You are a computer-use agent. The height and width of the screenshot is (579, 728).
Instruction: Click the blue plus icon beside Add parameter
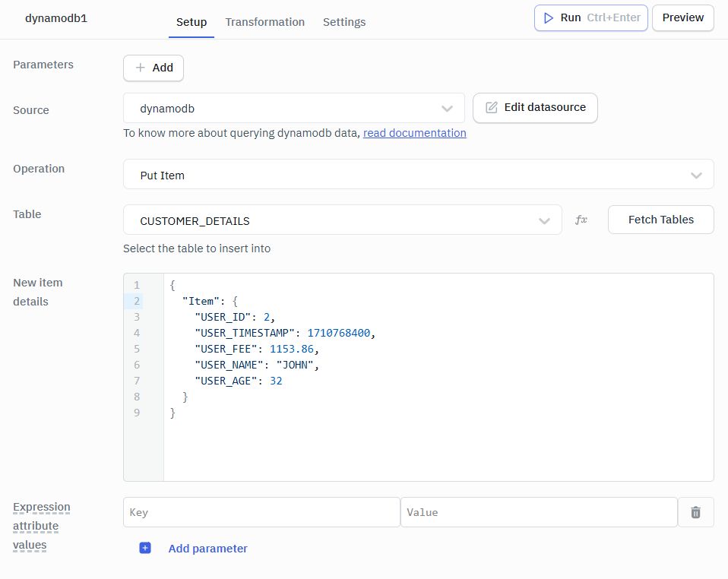[145, 548]
